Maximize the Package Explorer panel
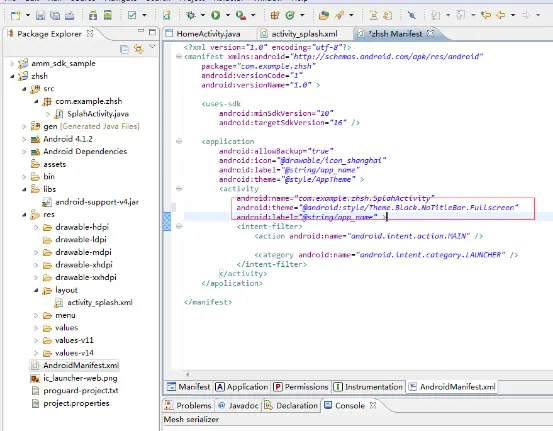Screen dimensions: 553x431 click(x=152, y=32)
